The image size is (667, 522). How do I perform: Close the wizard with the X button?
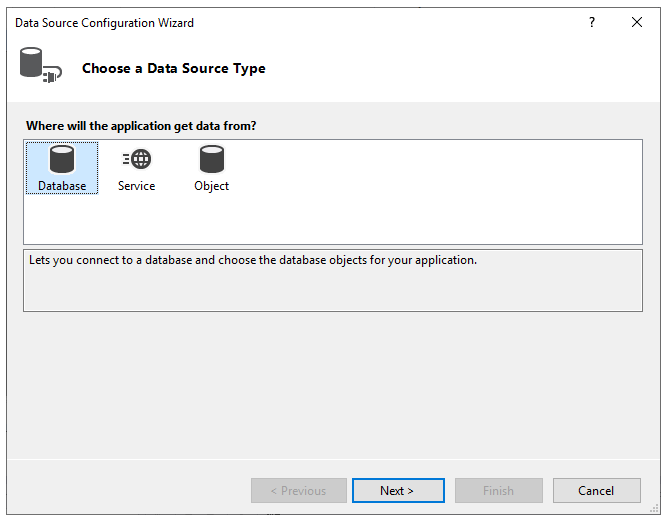pyautogui.click(x=637, y=22)
